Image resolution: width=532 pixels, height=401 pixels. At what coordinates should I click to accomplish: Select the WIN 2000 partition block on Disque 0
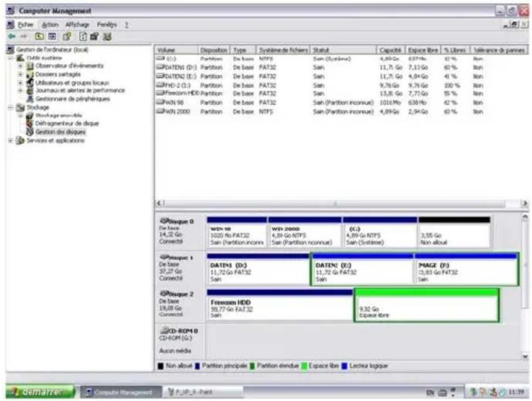point(305,233)
